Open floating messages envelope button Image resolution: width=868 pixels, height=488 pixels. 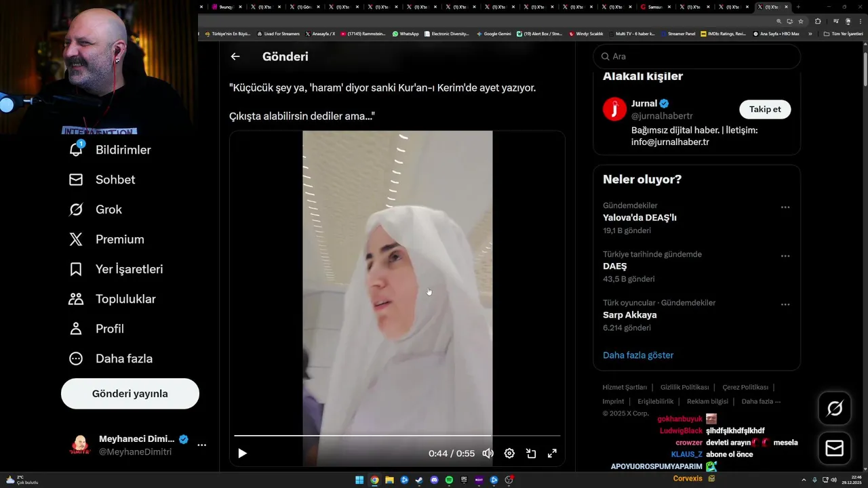coord(835,449)
